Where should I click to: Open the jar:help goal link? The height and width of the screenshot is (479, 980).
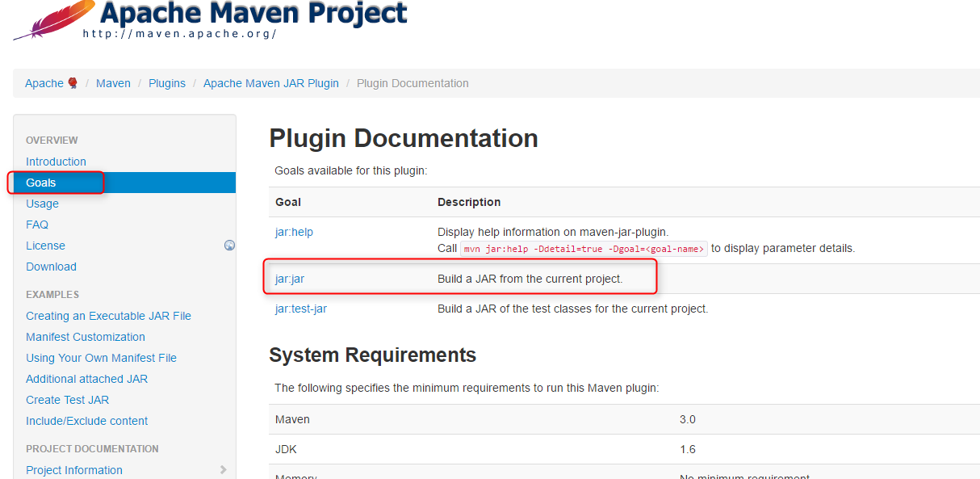294,232
